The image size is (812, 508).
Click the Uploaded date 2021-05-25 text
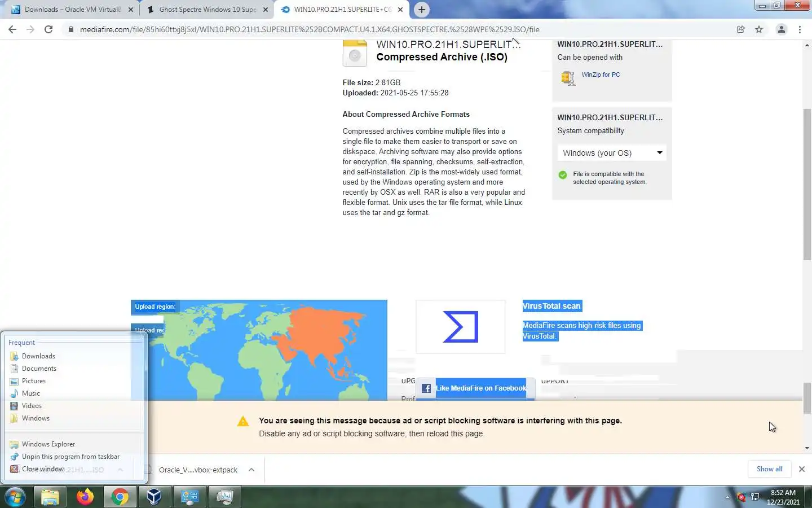coord(396,93)
